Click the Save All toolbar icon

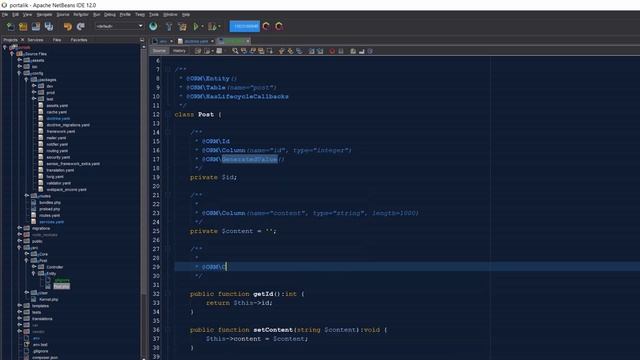click(x=49, y=27)
